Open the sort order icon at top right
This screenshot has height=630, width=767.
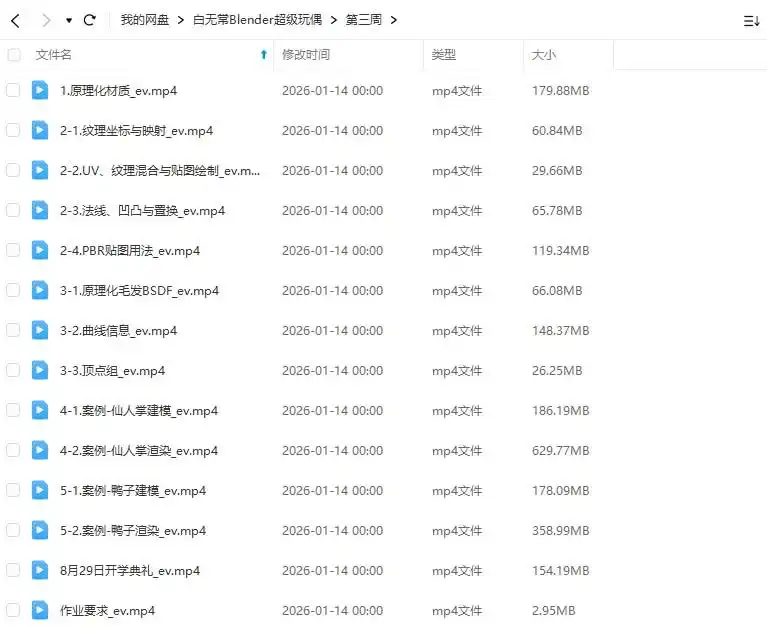coord(751,21)
